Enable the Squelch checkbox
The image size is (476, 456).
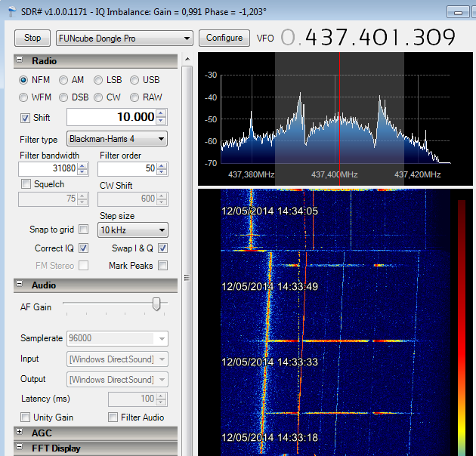point(26,184)
